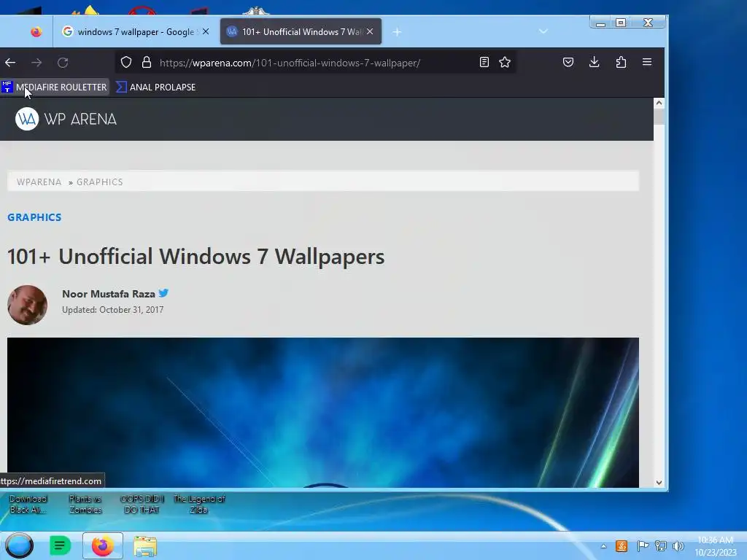Click the Updated: October 31, 2017 text
The image size is (747, 560).
[113, 309]
